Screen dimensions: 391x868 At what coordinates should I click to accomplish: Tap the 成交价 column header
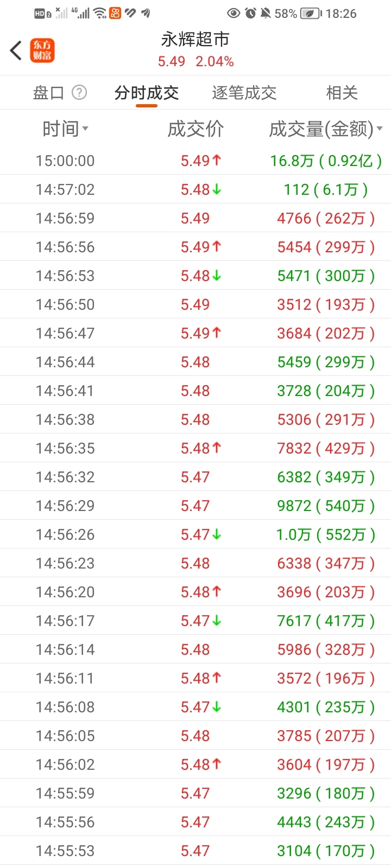click(195, 129)
